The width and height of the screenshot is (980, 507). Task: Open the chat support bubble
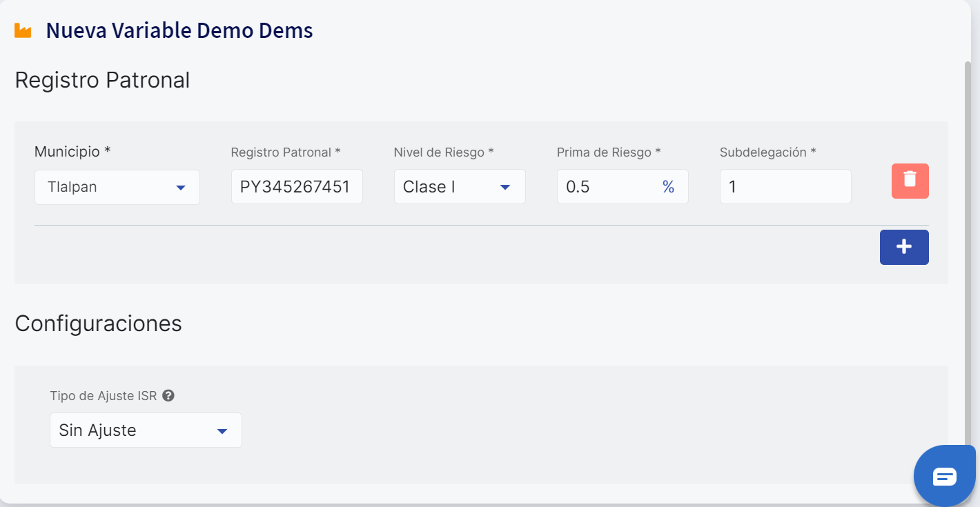(x=944, y=476)
